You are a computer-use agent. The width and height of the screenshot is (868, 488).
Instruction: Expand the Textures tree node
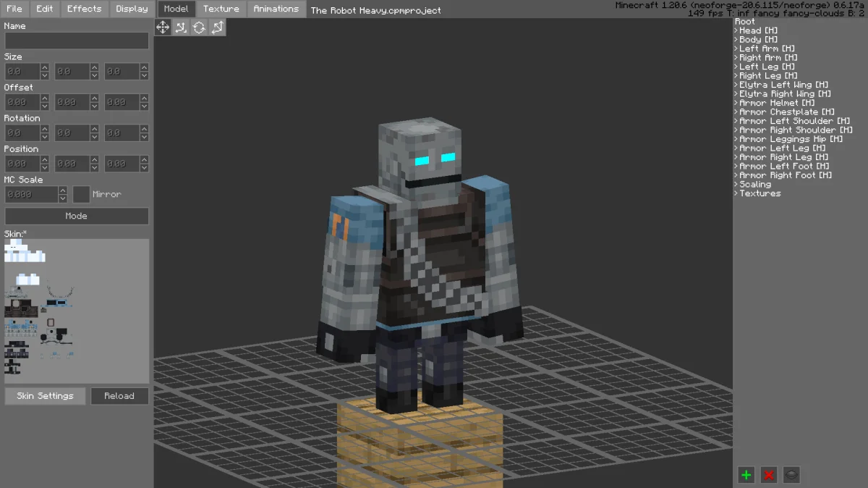736,193
